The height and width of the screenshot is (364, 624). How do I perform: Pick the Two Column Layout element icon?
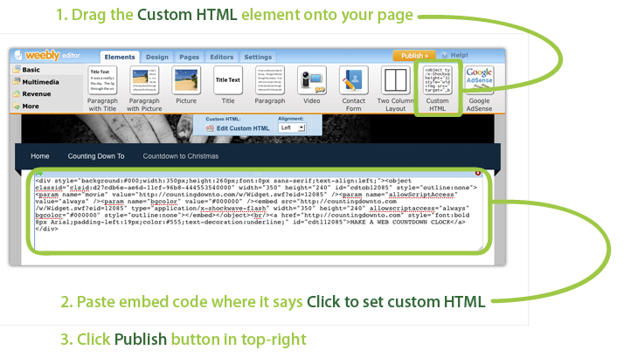point(395,80)
